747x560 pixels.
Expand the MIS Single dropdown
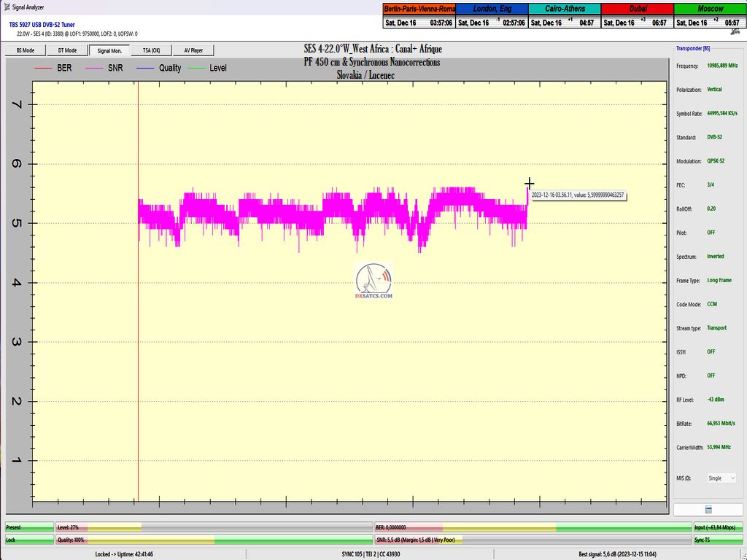click(721, 478)
